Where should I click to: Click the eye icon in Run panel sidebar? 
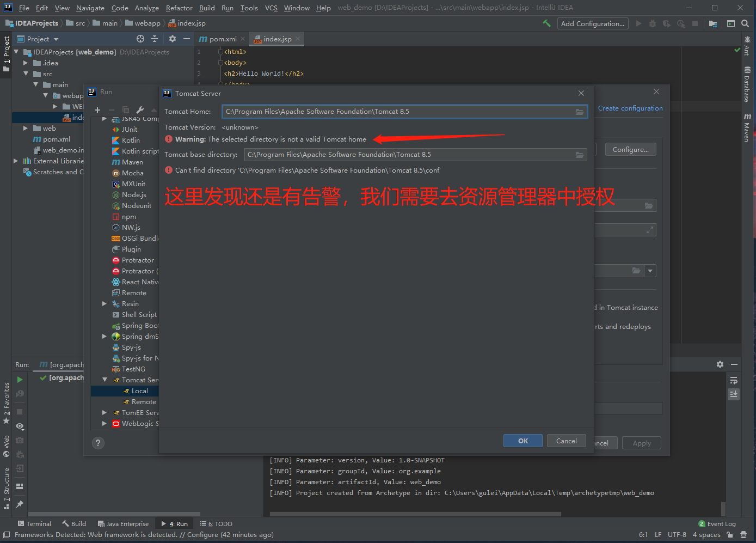[20, 426]
